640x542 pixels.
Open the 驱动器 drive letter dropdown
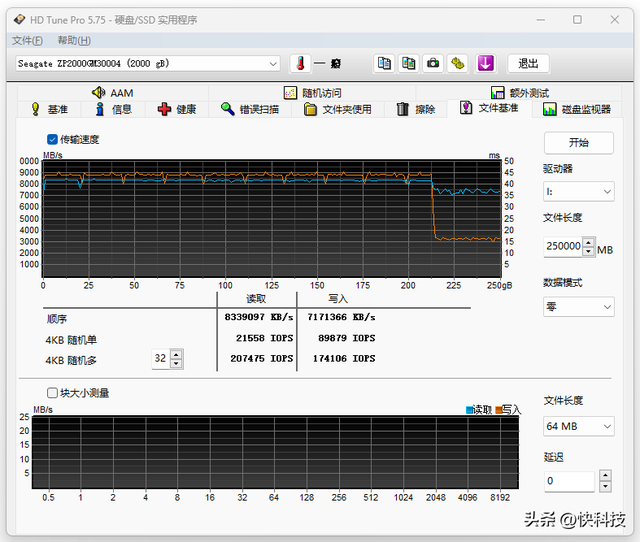[x=578, y=191]
